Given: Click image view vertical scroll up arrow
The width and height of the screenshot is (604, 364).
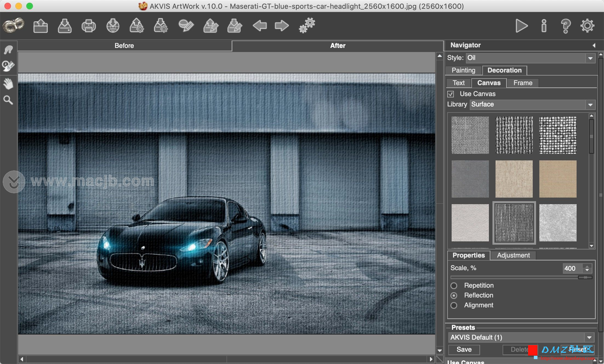Looking at the screenshot, I should [440, 56].
